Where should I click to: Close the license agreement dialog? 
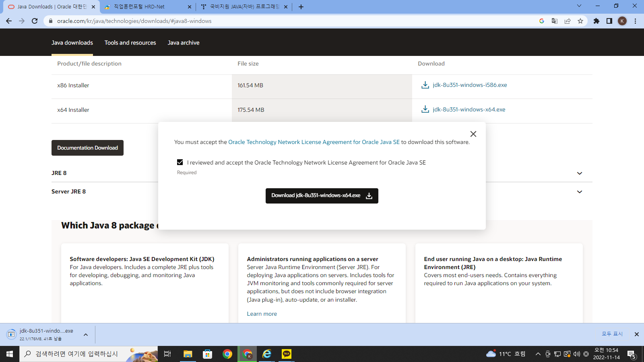coord(473,134)
